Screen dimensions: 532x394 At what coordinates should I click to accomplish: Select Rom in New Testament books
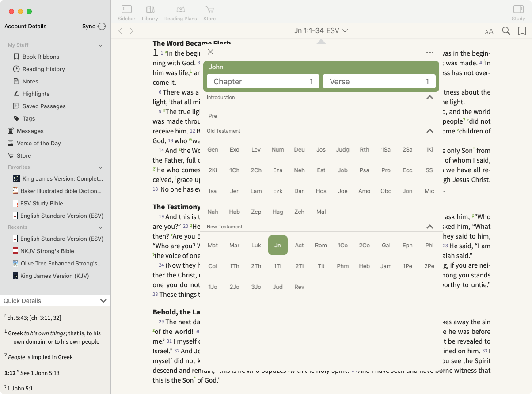click(x=321, y=245)
